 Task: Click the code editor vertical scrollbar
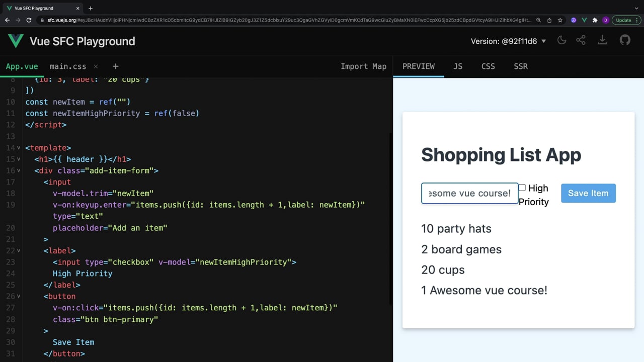[x=390, y=219]
